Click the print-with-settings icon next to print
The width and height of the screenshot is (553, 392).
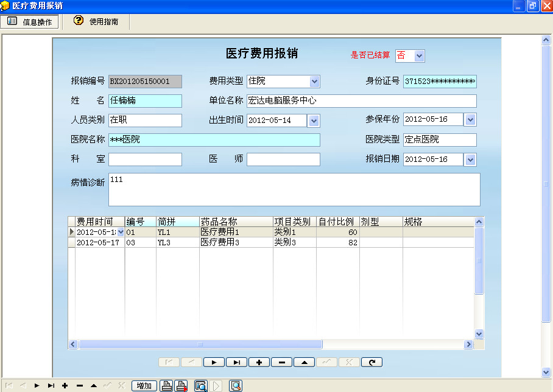[x=181, y=385]
